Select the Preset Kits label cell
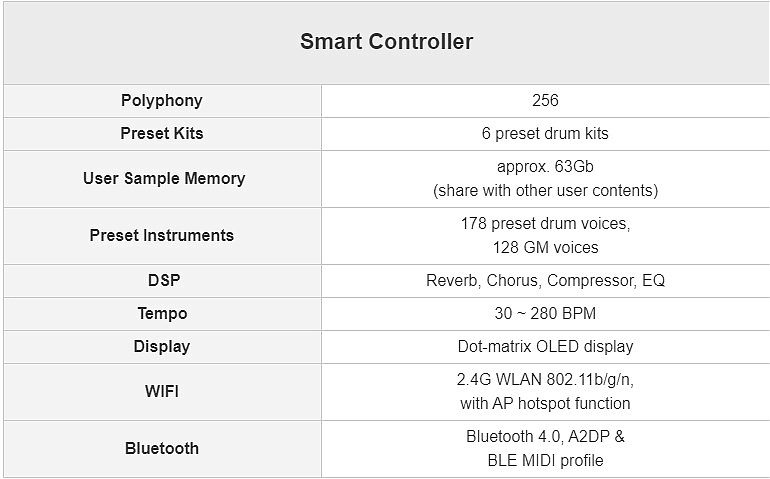 point(161,133)
